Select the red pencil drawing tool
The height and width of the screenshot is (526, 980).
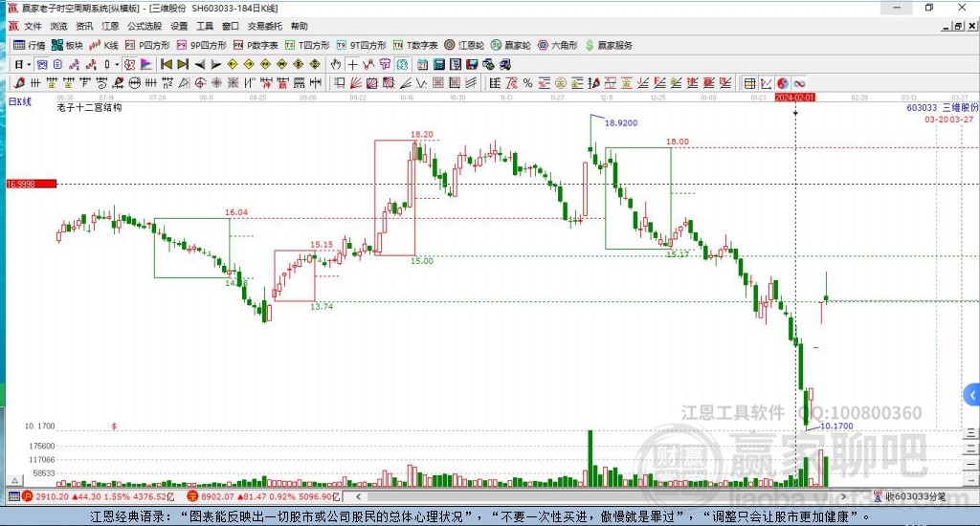point(19,83)
